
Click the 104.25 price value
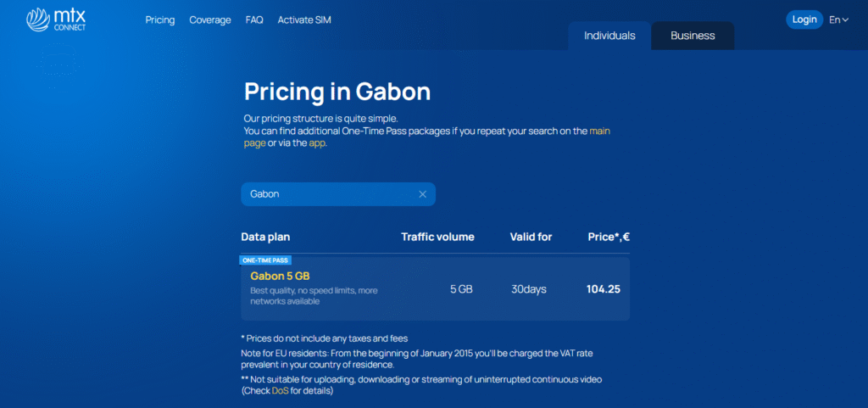(x=604, y=289)
